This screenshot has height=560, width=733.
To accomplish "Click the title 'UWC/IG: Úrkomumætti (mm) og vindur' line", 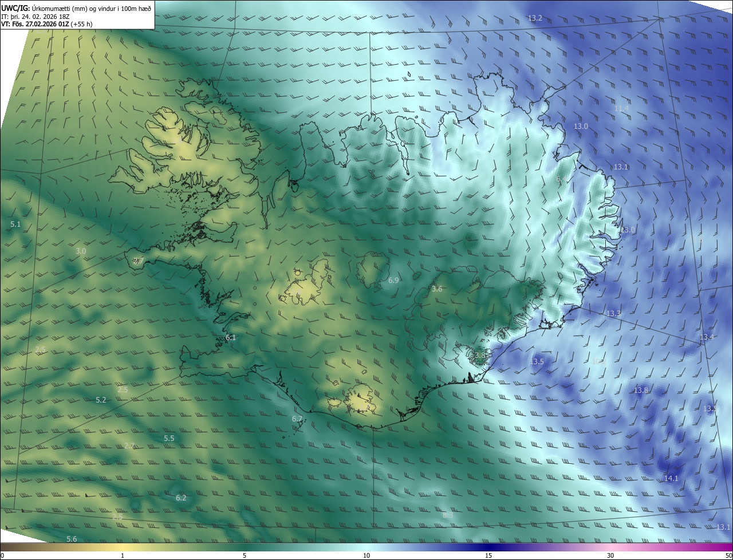I will pyautogui.click(x=76, y=8).
